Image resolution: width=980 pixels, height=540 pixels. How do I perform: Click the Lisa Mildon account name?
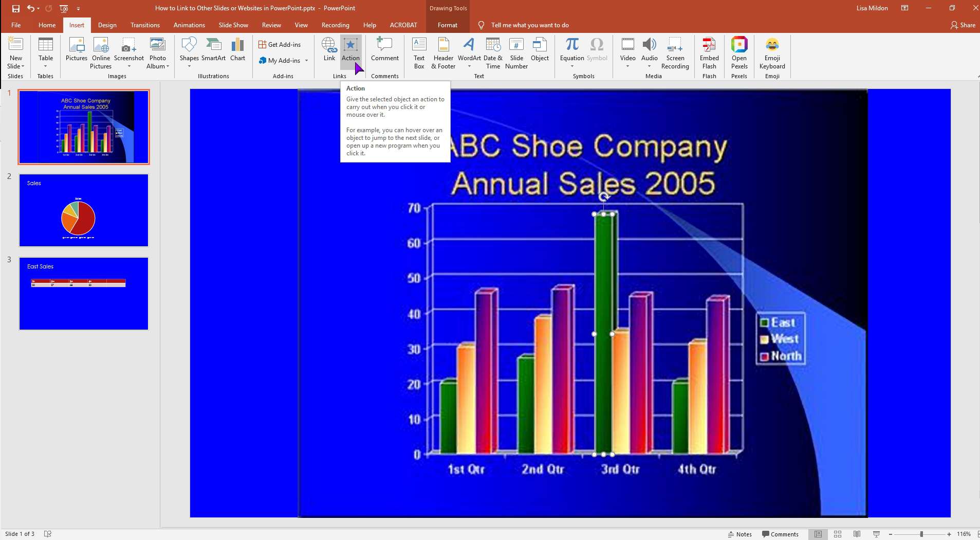click(872, 8)
